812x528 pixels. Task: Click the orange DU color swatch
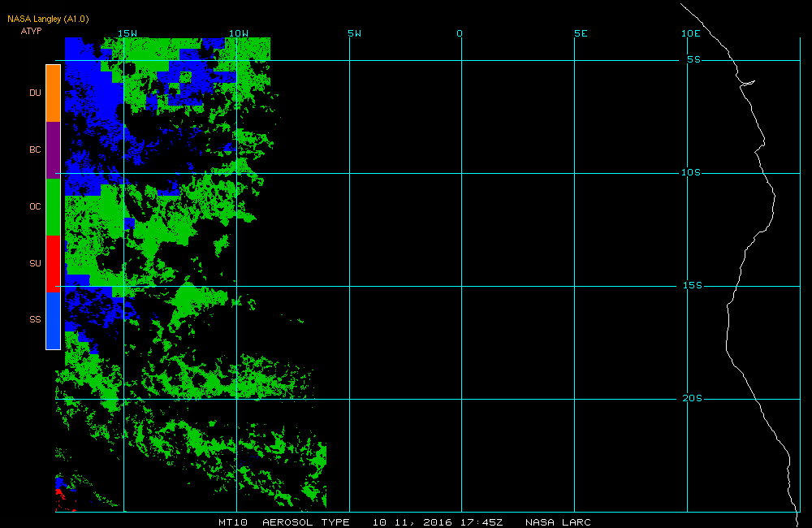click(x=54, y=93)
